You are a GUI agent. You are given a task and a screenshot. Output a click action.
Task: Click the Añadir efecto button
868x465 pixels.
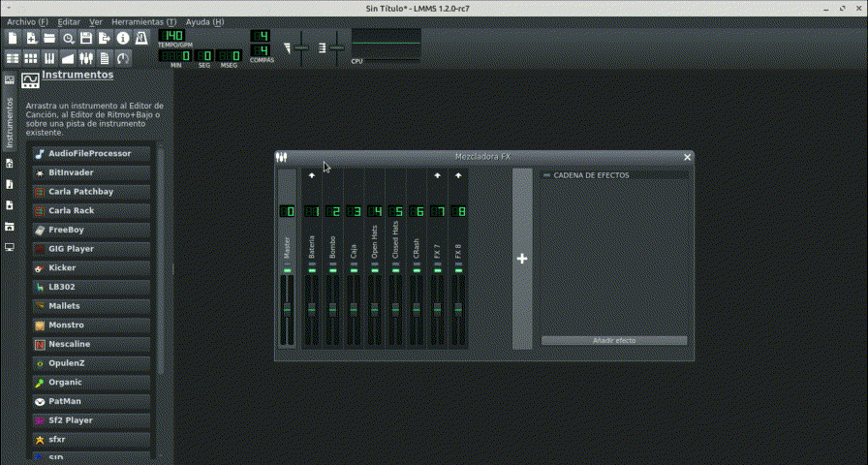(614, 340)
